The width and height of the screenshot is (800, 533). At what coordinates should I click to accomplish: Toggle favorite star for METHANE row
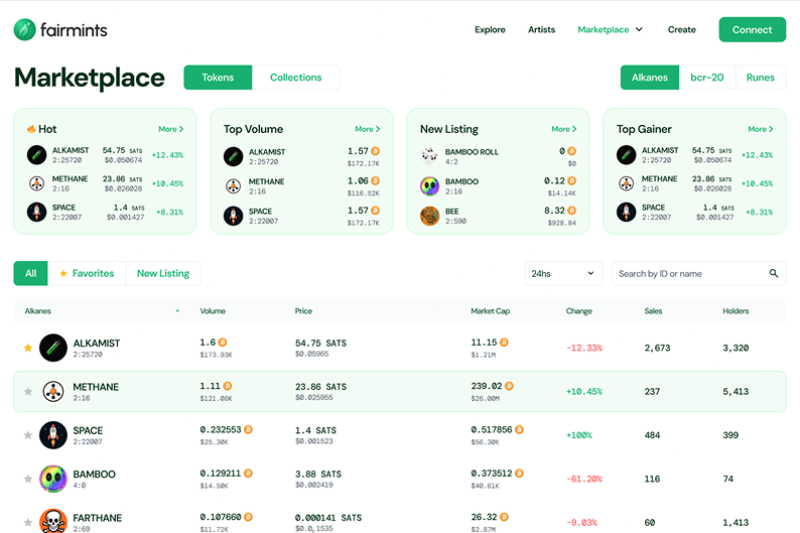28,391
